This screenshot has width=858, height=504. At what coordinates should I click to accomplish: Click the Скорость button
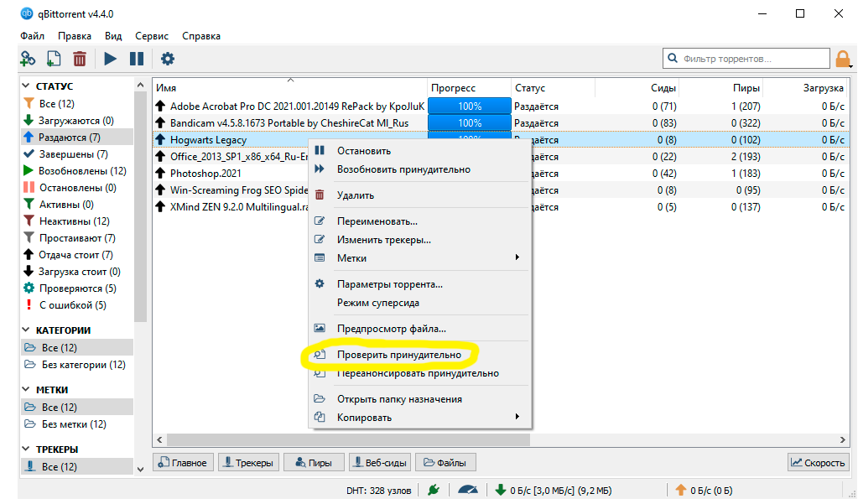click(819, 462)
